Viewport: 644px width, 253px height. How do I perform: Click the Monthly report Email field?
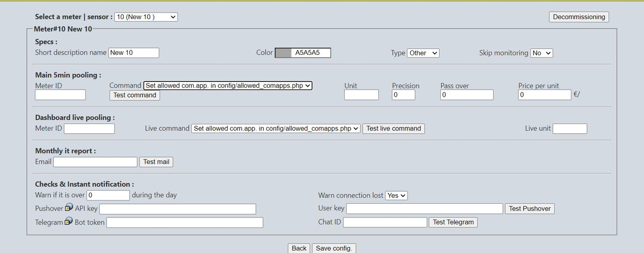95,162
